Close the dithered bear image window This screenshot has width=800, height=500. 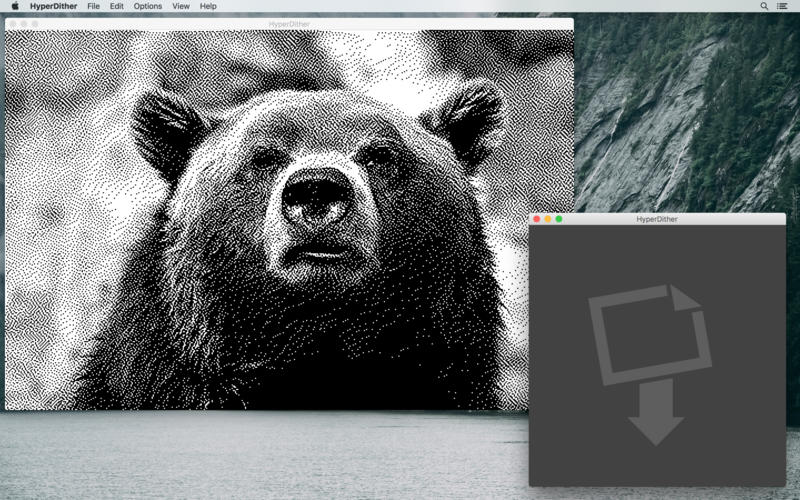(x=13, y=24)
